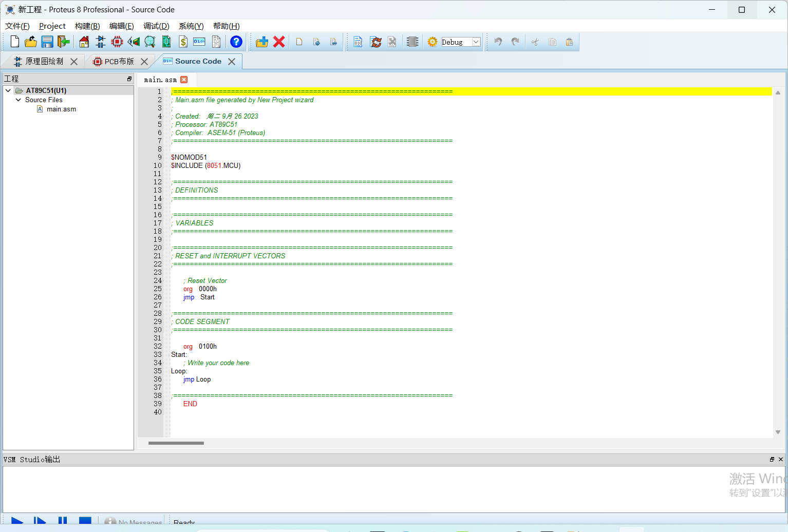The image size is (788, 532).
Task: Close the Source Code tab
Action: pyautogui.click(x=232, y=62)
